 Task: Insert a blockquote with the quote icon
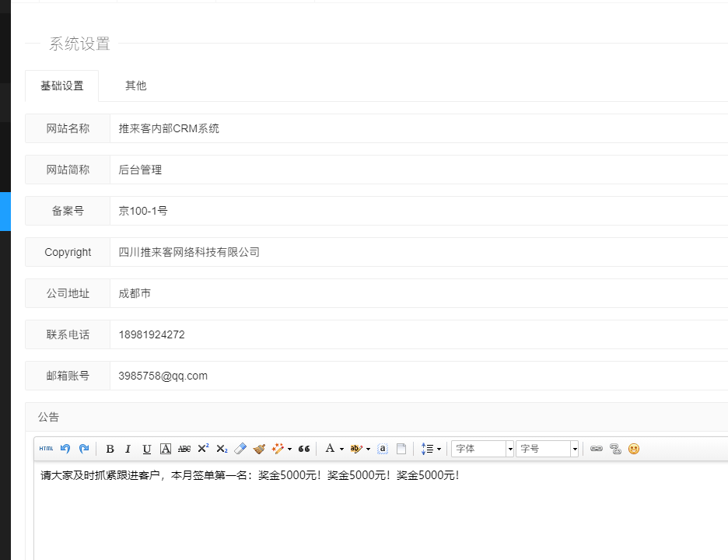304,449
